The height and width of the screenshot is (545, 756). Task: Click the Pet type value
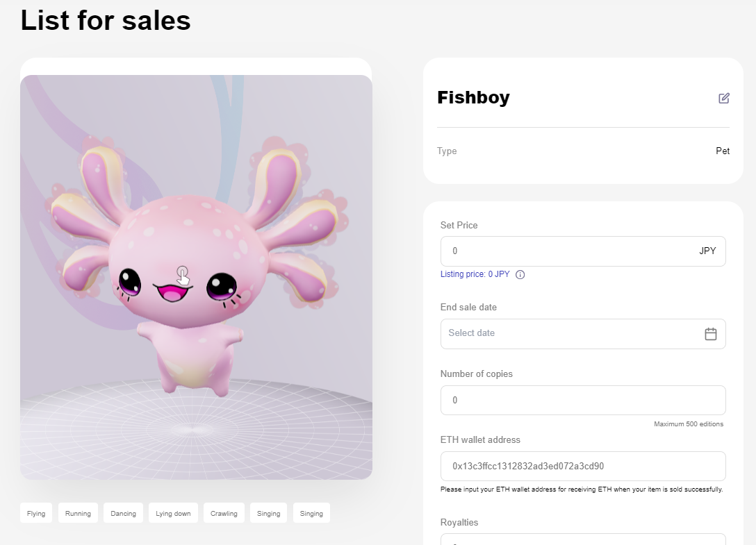click(x=723, y=151)
